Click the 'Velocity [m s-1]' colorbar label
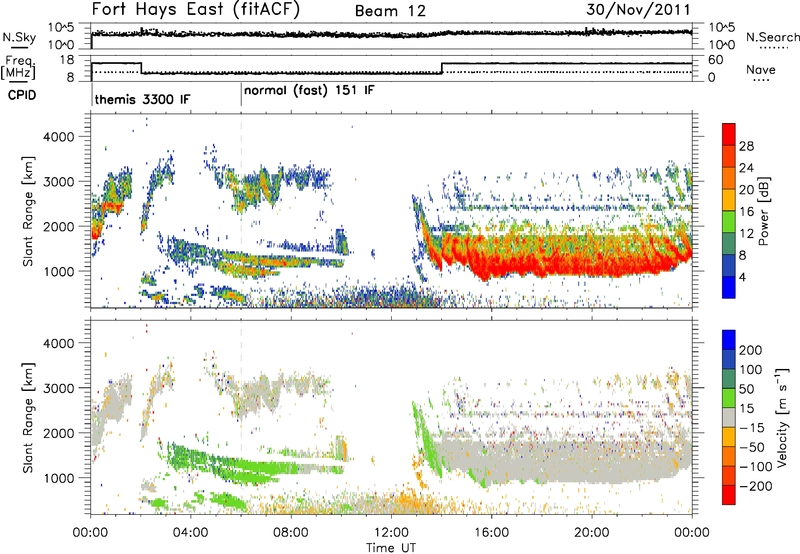Image resolution: width=800 pixels, height=554 pixels. 783,417
